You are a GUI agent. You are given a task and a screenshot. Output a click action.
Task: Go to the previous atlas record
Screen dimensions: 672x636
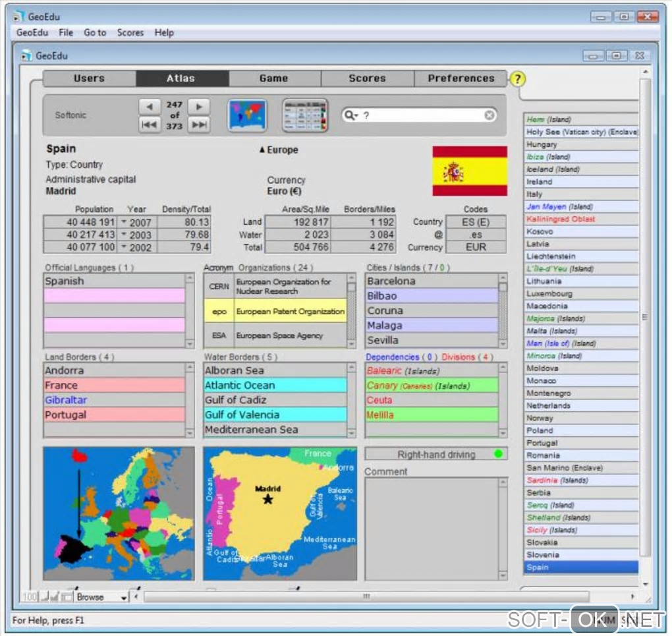coord(150,106)
